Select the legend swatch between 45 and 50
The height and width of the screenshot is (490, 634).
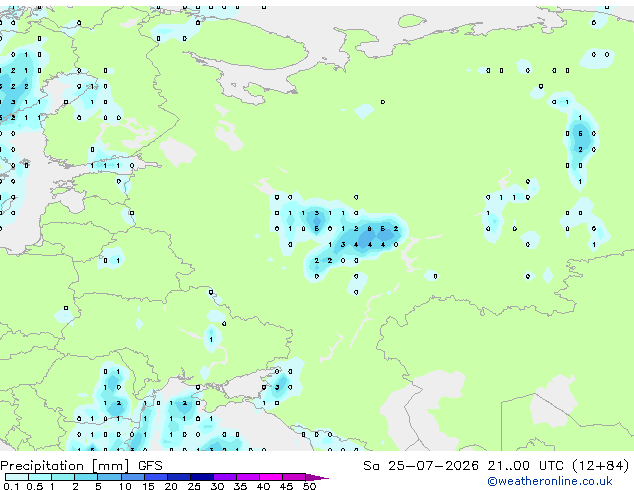(x=294, y=477)
